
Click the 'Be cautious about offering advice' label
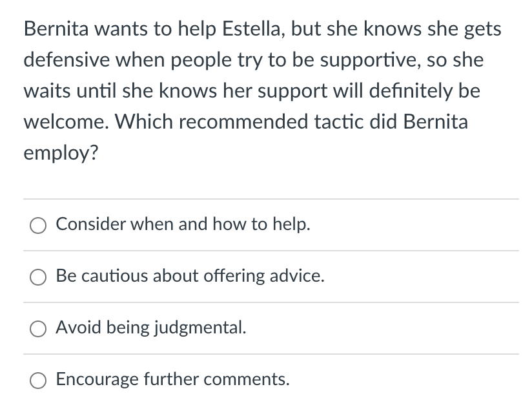[x=190, y=276]
